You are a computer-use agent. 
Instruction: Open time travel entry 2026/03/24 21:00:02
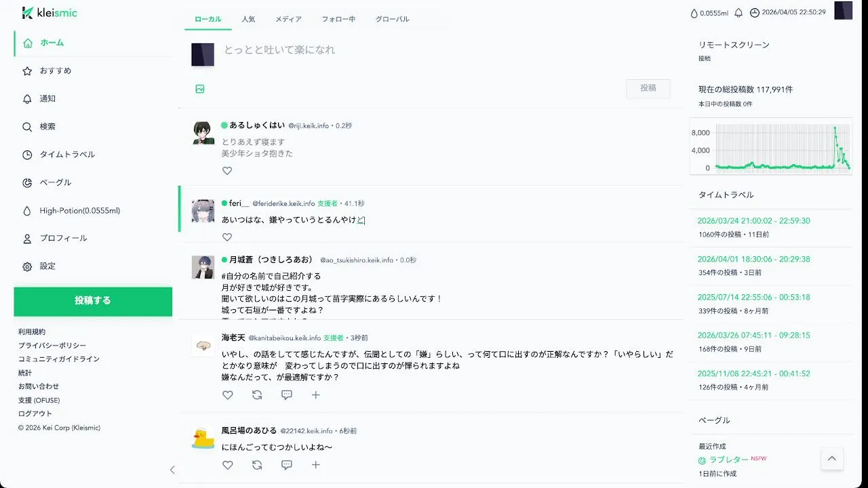(x=753, y=221)
